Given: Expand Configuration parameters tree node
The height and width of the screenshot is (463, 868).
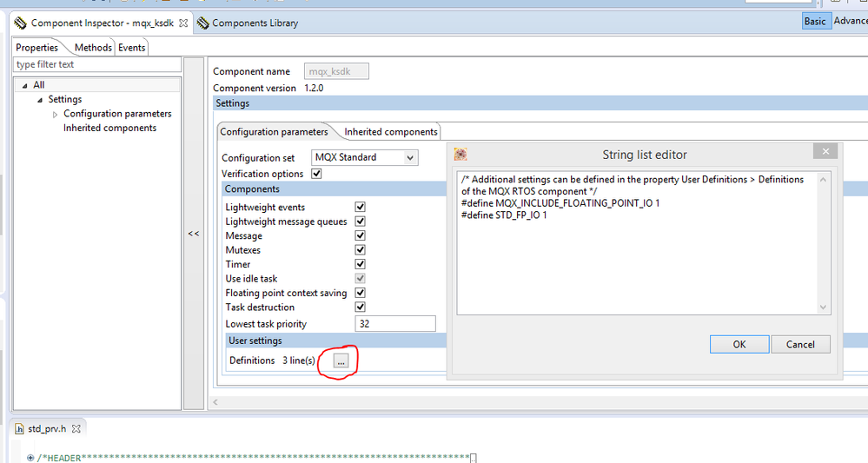Looking at the screenshot, I should coord(55,115).
